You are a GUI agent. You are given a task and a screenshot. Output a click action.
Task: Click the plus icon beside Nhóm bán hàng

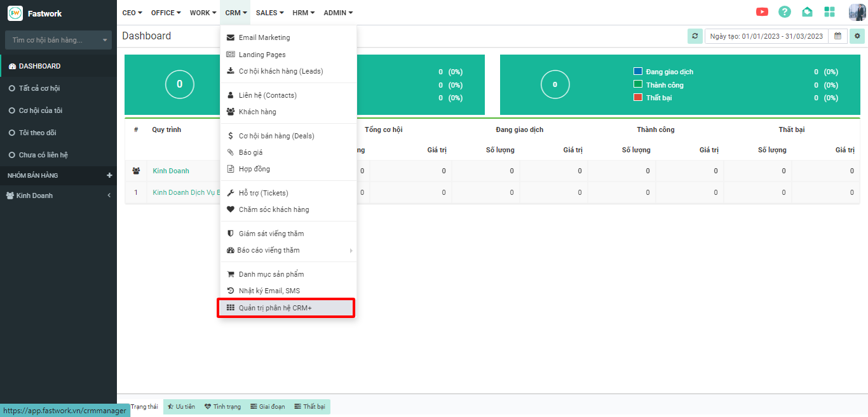(109, 175)
